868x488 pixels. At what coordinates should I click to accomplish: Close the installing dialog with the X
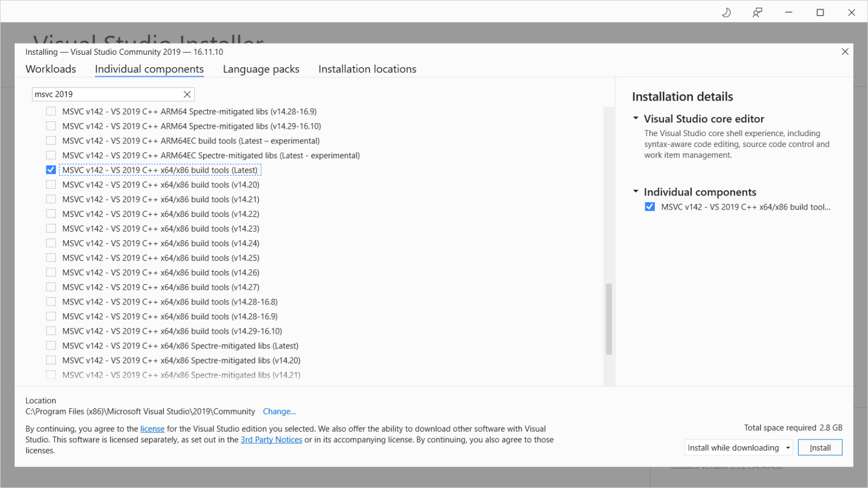[845, 51]
